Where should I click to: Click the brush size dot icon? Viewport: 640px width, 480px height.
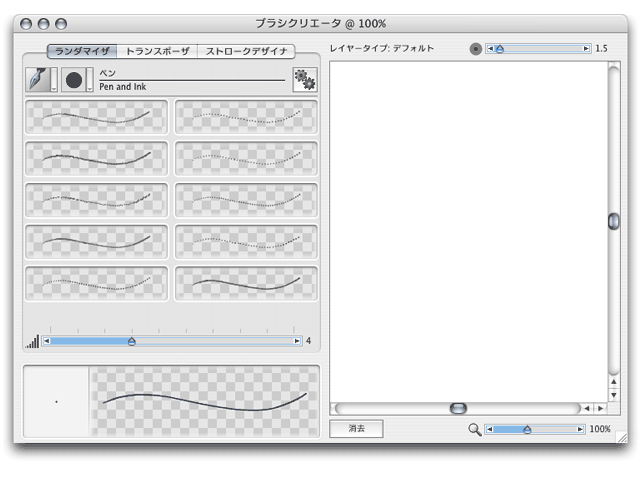[x=476, y=48]
